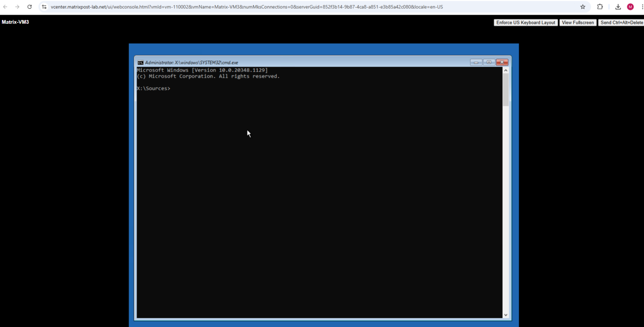Viewport: 644px width, 327px height.
Task: Click the View Fullscreen button
Action: pos(578,22)
